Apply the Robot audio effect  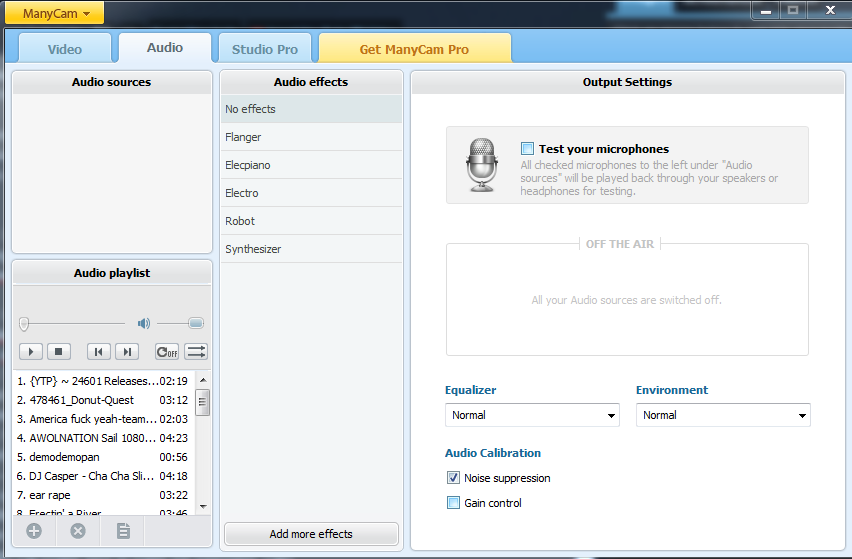click(311, 221)
